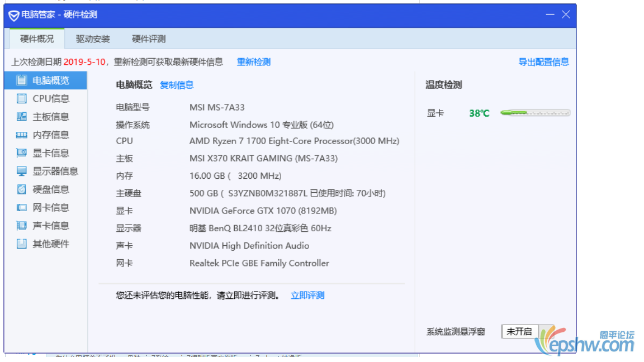Switch to the 驱动安装 tab

[x=93, y=39]
